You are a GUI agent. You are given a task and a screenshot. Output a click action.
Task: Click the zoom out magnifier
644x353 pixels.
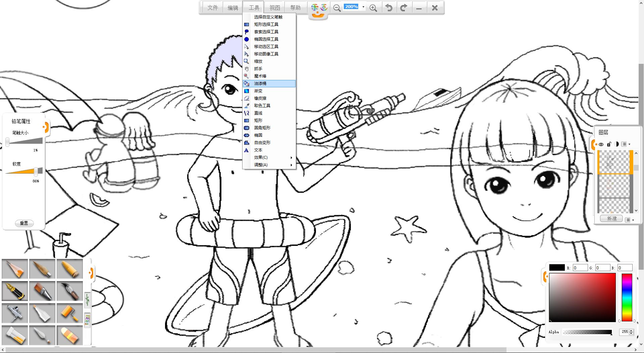337,8
